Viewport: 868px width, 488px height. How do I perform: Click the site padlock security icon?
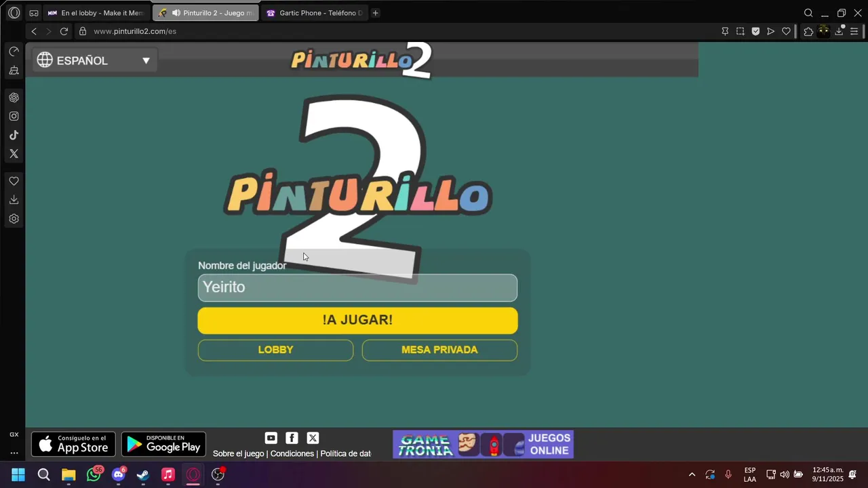click(83, 31)
